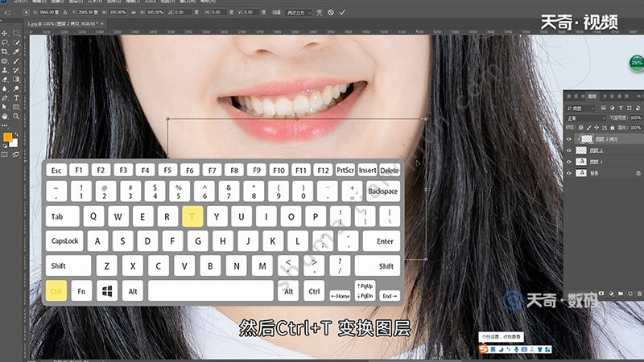Viewport: 644px width, 362px height.
Task: Close the 1.jpg document tab
Action: (102, 24)
